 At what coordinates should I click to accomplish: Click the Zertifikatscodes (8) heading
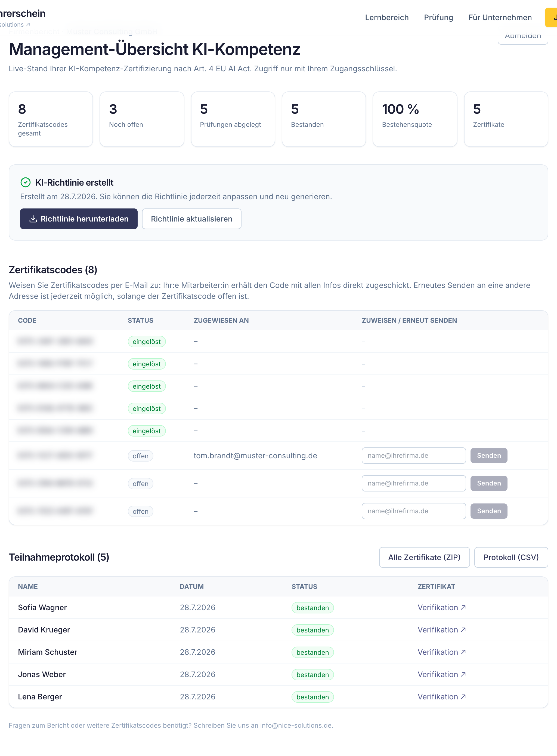(53, 269)
